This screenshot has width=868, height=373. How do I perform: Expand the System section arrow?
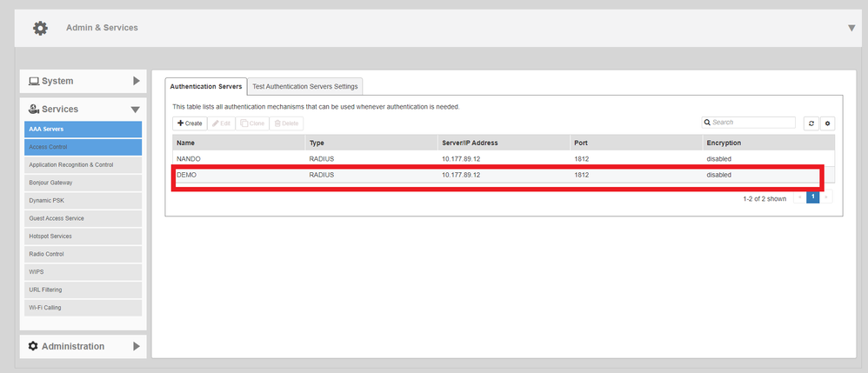[x=137, y=81]
